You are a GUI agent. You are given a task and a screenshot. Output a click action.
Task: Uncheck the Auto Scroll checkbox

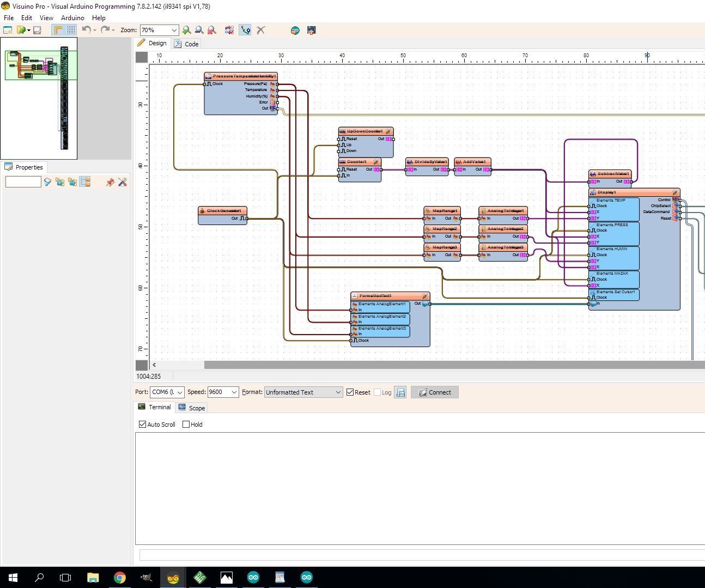143,425
